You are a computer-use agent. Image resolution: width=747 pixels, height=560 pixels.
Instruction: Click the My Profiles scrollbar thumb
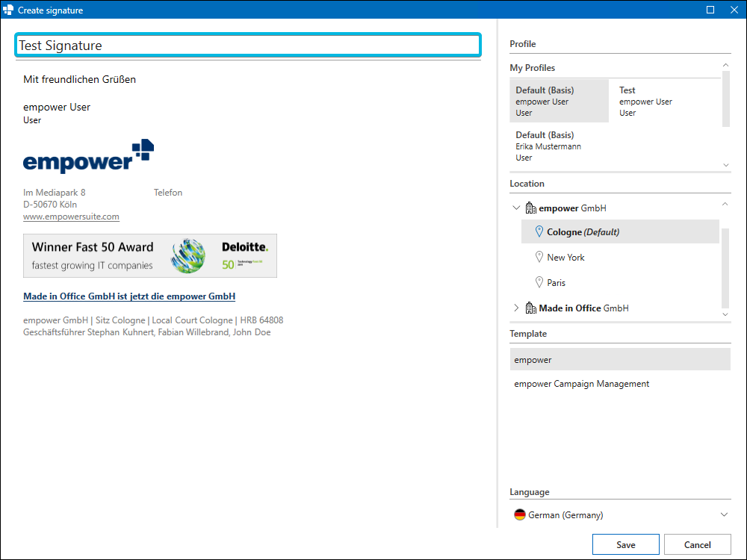(x=725, y=99)
